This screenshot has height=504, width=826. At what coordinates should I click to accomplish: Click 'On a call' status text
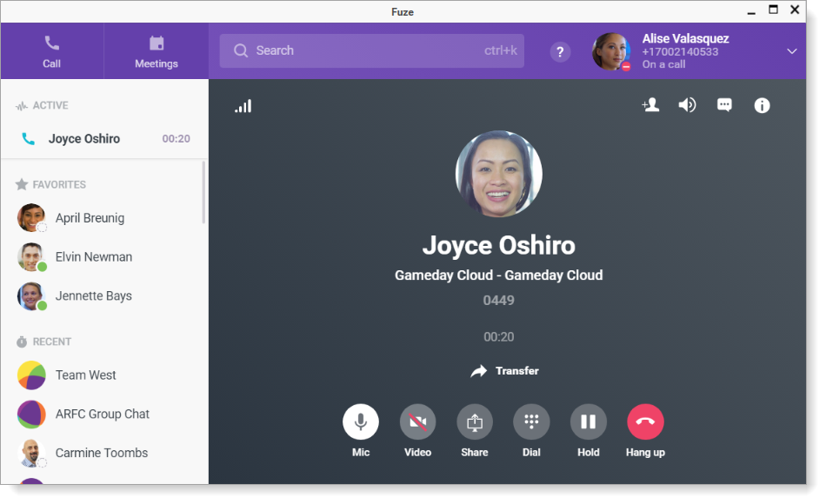(x=663, y=64)
